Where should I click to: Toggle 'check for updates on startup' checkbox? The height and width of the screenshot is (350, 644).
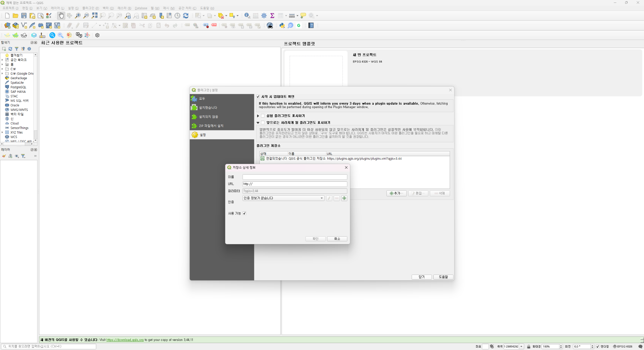258,97
